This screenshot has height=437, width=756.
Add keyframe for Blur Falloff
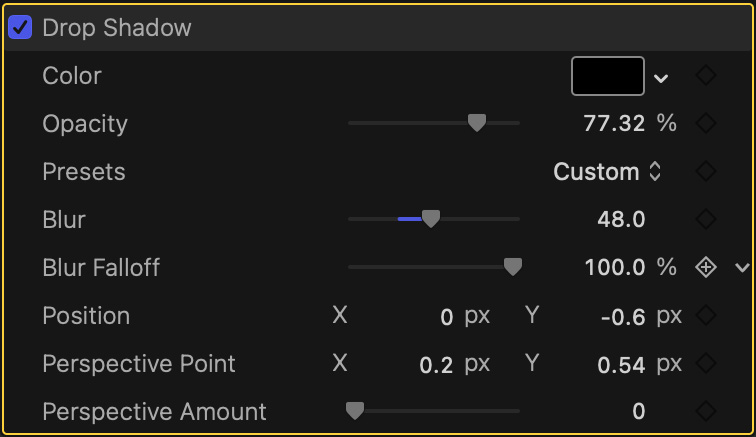(x=706, y=267)
